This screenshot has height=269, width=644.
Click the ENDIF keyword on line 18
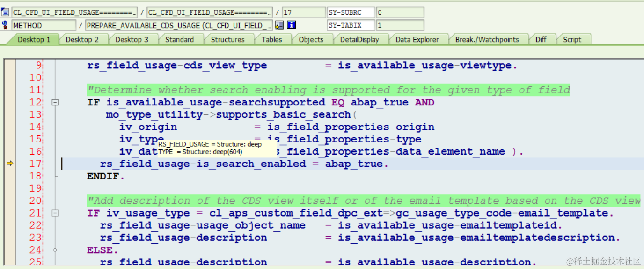(104, 176)
